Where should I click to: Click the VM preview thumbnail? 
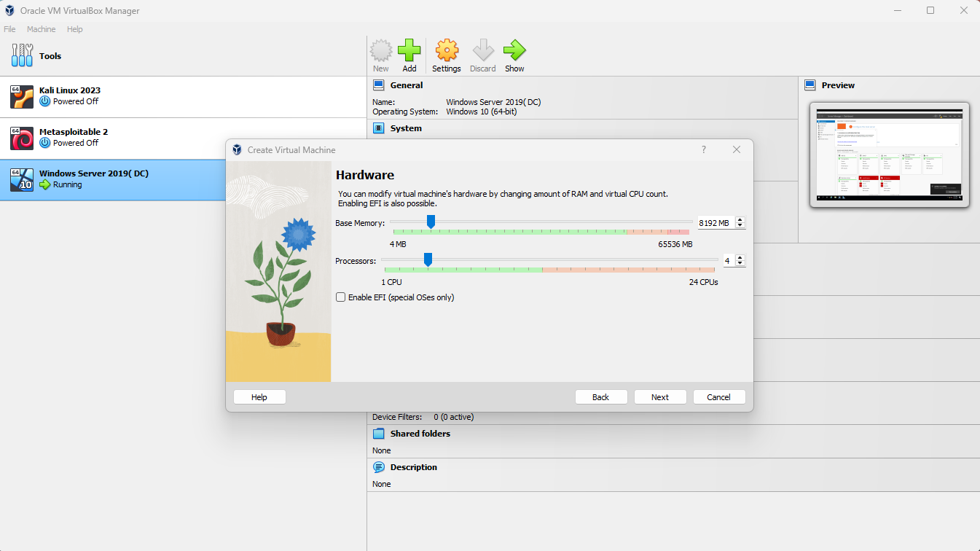coord(889,155)
